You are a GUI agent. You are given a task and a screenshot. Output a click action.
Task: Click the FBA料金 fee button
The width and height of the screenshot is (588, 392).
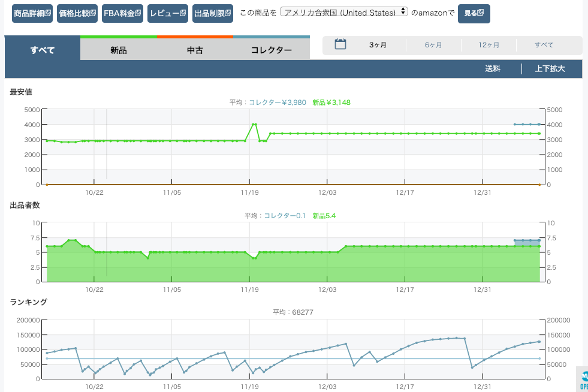pyautogui.click(x=122, y=13)
